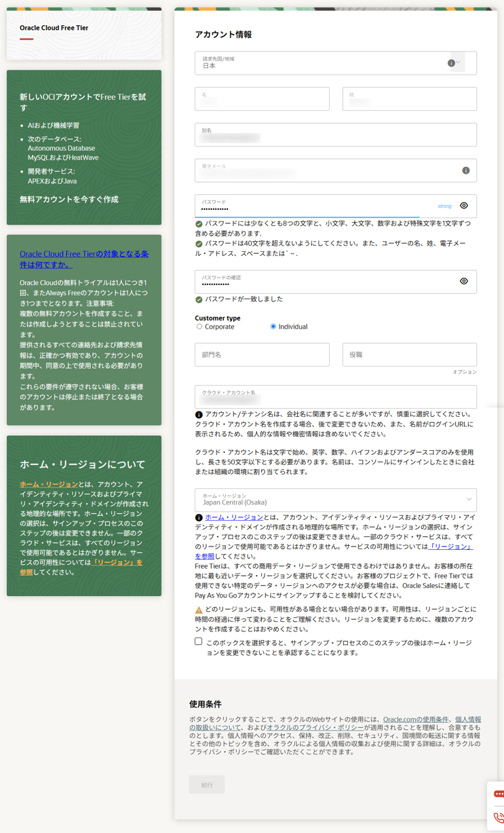Select the Corporate customer type
The image size is (504, 833).
[199, 327]
